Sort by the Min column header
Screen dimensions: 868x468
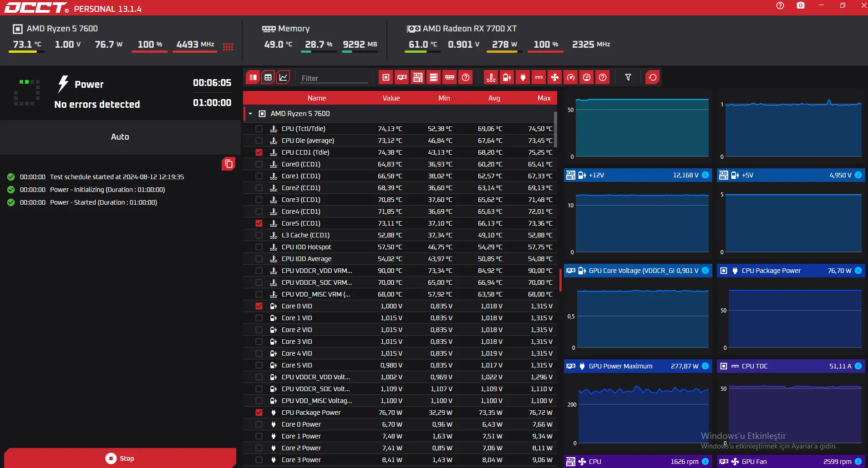click(x=444, y=98)
